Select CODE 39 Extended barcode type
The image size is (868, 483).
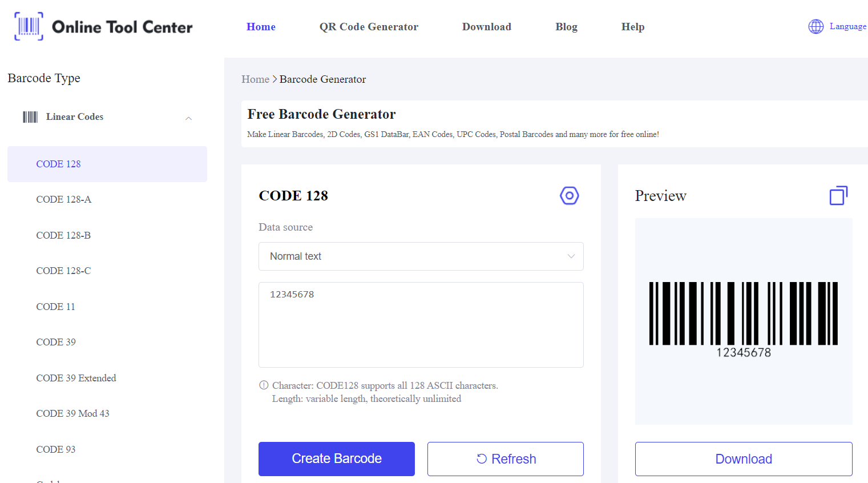coord(76,378)
